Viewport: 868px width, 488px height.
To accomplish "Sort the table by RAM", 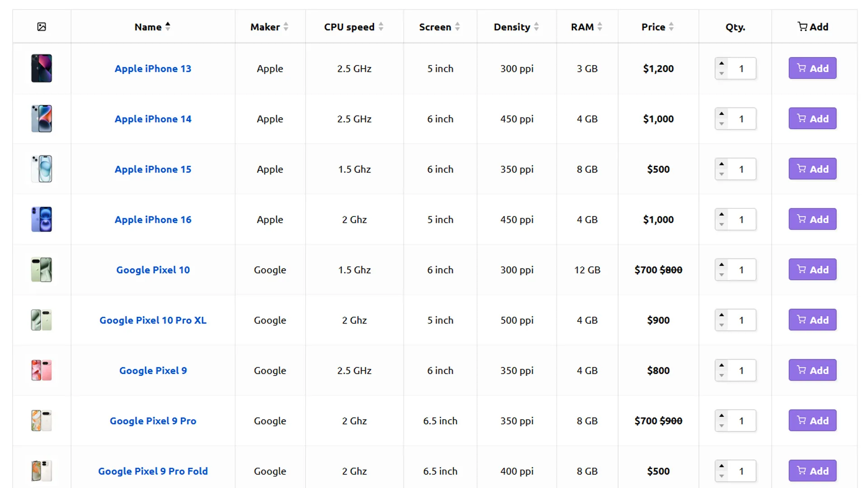I will [587, 27].
